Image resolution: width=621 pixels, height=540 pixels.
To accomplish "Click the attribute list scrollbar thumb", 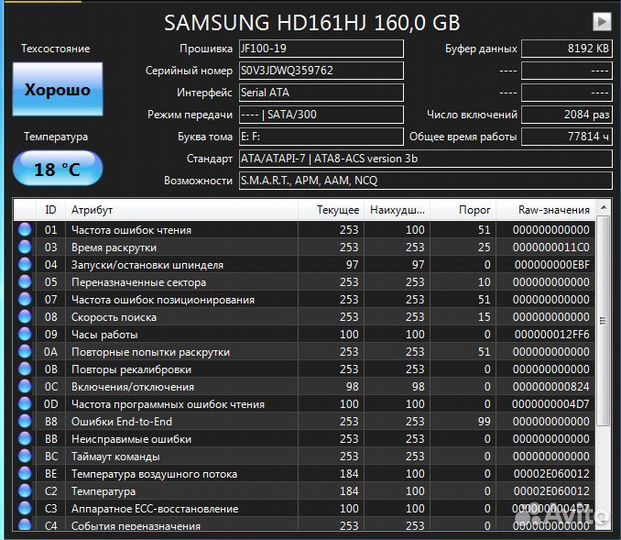I will pos(603,321).
